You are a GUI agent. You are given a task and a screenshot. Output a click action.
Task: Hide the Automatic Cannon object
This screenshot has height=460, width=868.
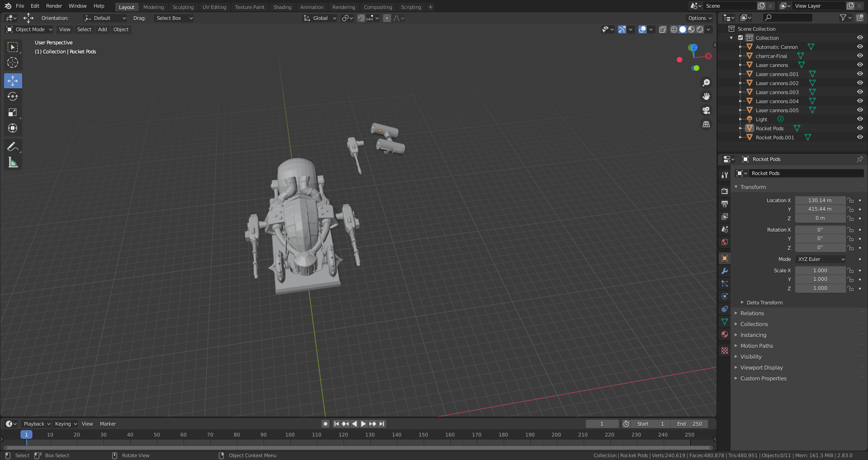(860, 47)
